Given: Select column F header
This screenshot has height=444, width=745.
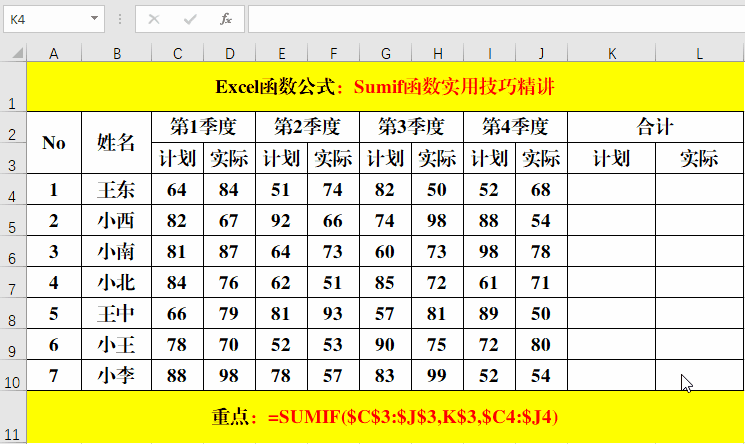Looking at the screenshot, I should point(334,53).
